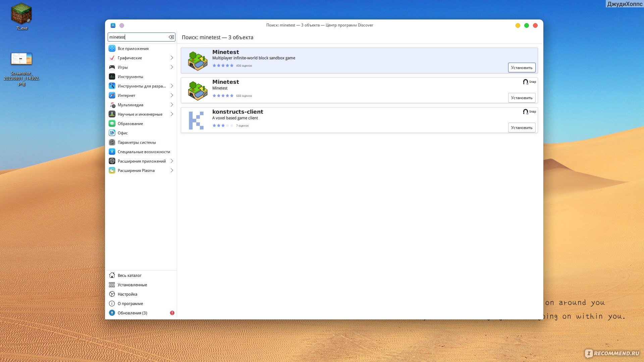
Task: Install konstructs-client
Action: pyautogui.click(x=522, y=128)
